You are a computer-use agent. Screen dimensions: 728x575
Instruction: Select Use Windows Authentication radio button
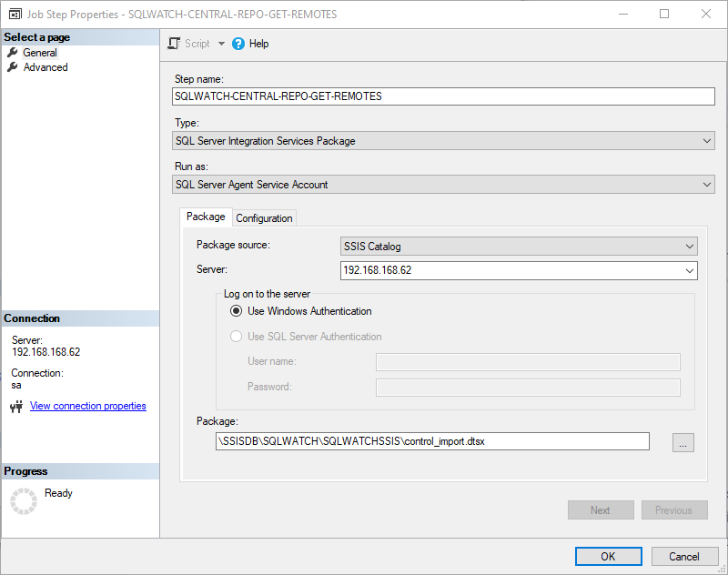[236, 311]
